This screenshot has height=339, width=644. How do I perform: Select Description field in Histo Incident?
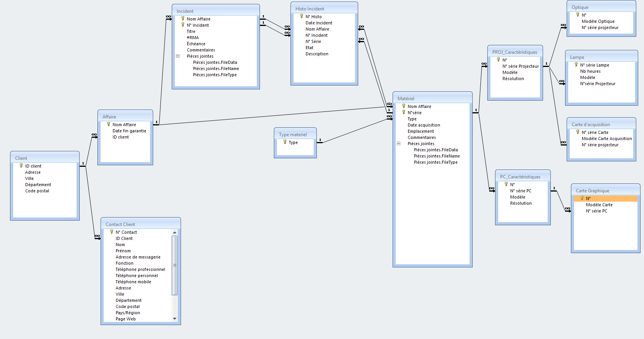point(317,54)
